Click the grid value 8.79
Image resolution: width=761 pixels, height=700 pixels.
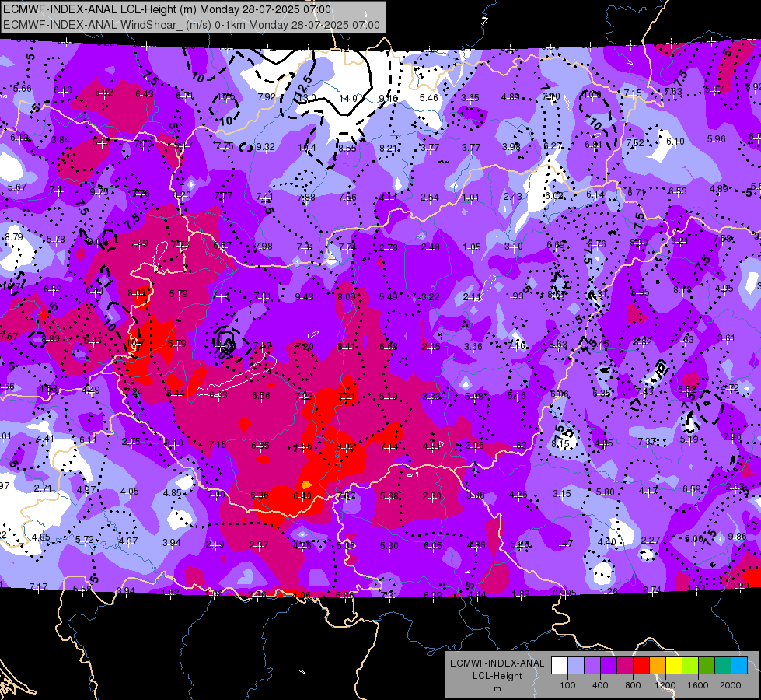pyautogui.click(x=14, y=237)
